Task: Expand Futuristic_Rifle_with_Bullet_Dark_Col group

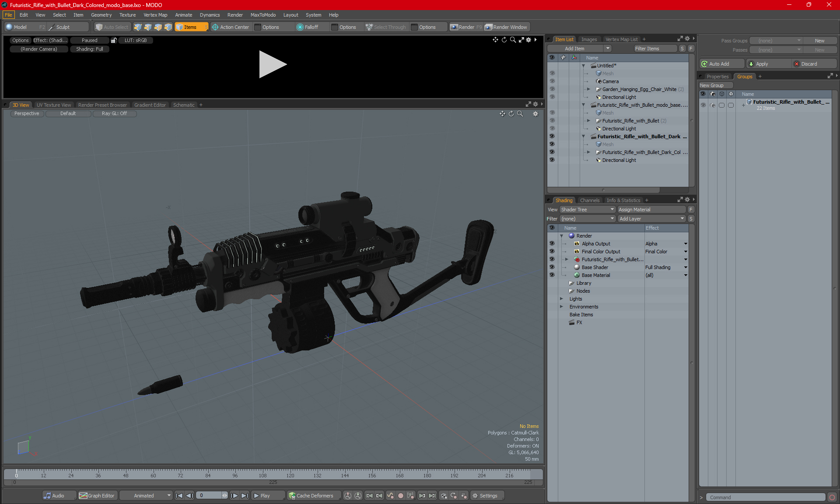Action: [589, 152]
